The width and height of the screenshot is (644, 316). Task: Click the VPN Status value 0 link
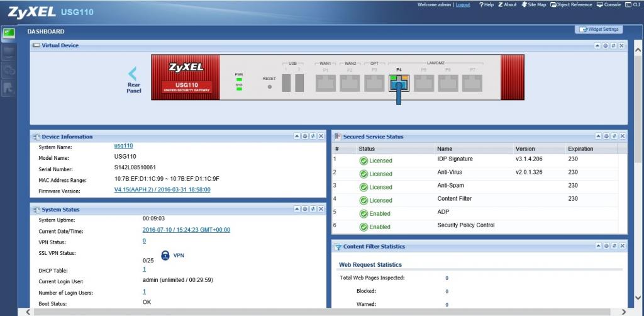click(x=144, y=240)
